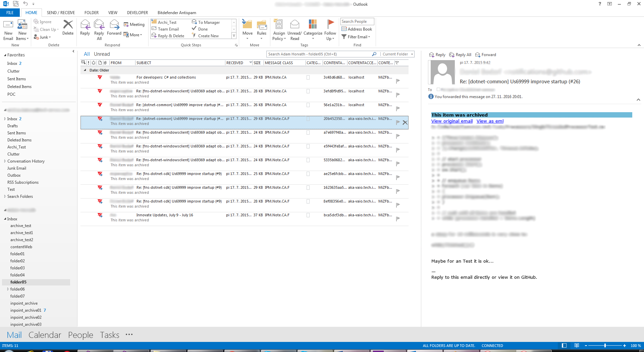The image size is (644, 352).
Task: Adjust the zoom slider in status bar
Action: click(x=605, y=346)
